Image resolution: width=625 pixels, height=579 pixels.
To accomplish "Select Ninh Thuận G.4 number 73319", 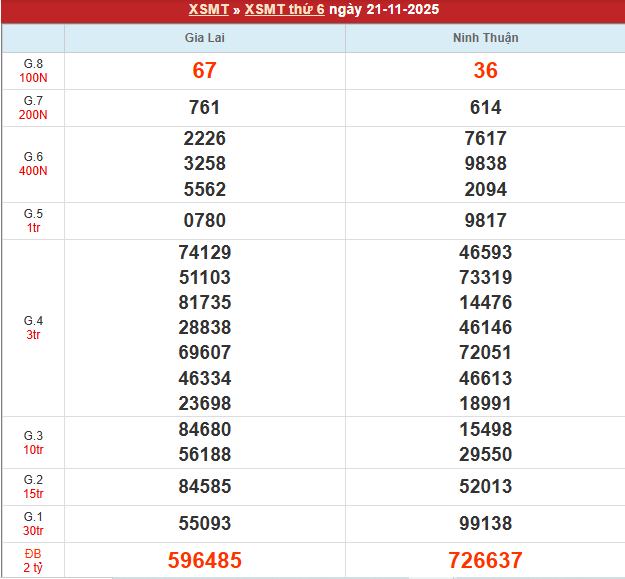I will (x=485, y=277).
